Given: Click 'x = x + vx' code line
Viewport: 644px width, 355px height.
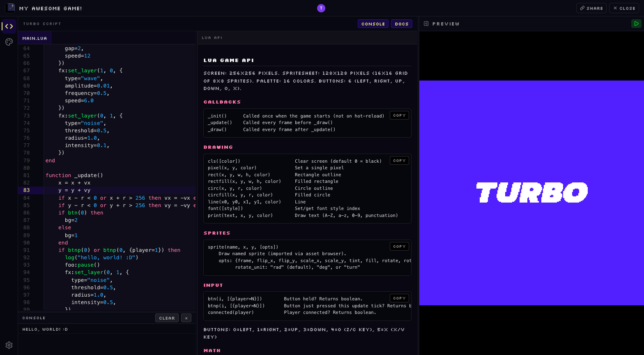Looking at the screenshot, I should (74, 183).
